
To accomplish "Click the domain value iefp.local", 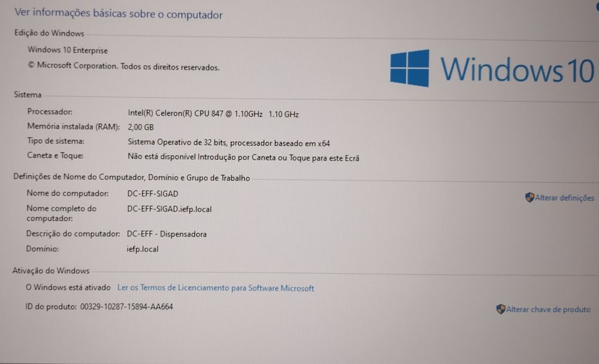I will point(143,249).
